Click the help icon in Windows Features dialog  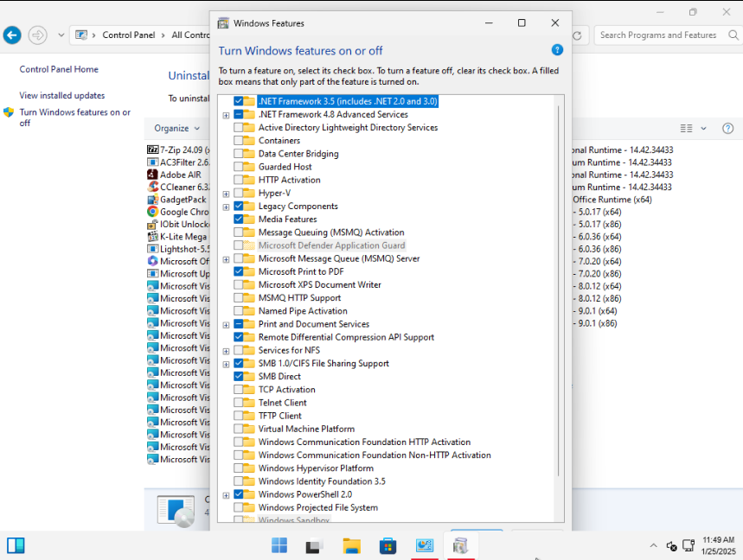click(557, 50)
